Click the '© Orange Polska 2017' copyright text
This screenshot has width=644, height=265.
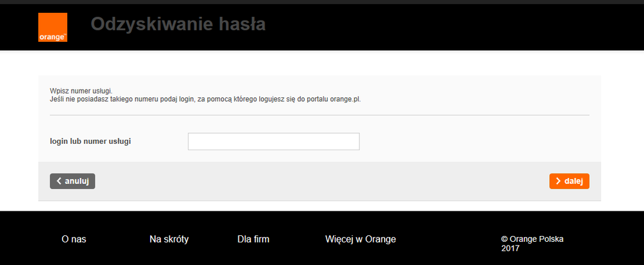[x=532, y=244]
